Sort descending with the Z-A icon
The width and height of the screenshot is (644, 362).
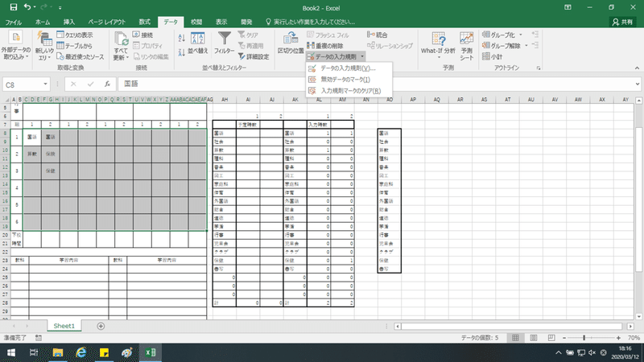tap(182, 51)
